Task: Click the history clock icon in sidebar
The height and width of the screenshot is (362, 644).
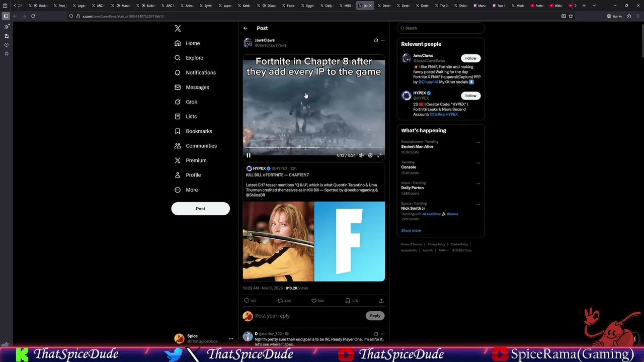Action: [x=6, y=45]
